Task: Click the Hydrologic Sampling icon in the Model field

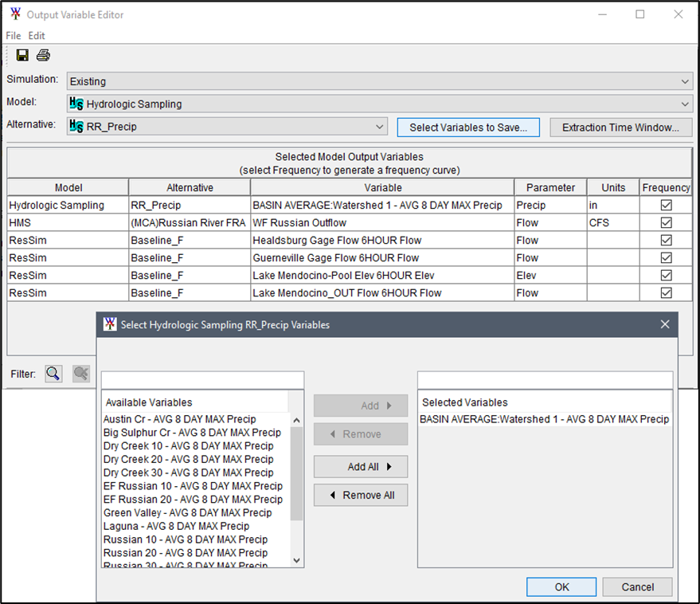Action: [x=75, y=104]
